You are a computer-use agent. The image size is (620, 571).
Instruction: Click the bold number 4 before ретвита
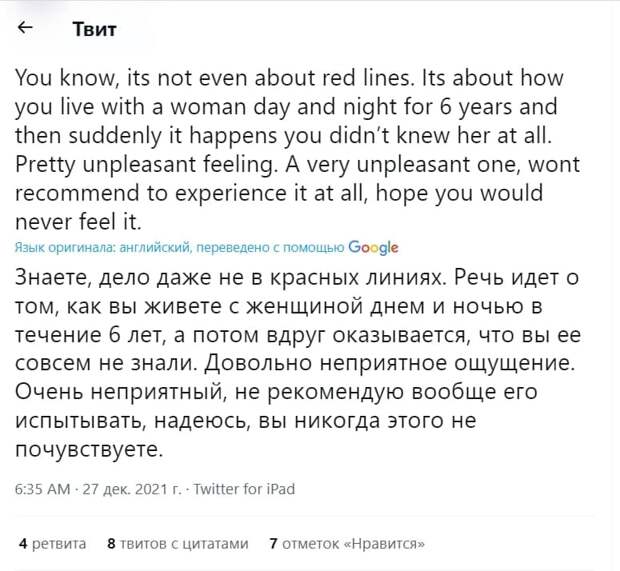(23, 543)
